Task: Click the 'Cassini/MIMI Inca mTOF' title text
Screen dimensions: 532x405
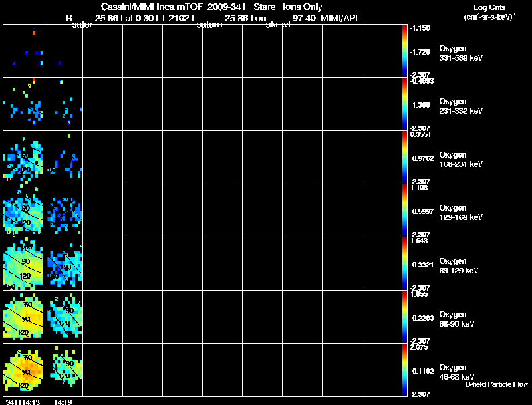Action: [x=152, y=7]
